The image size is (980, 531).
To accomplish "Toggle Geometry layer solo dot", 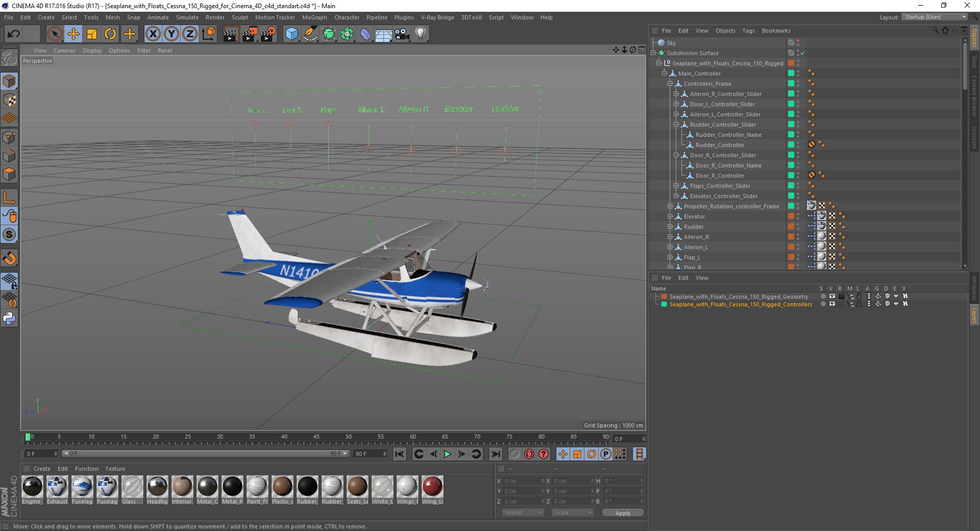I will point(823,296).
